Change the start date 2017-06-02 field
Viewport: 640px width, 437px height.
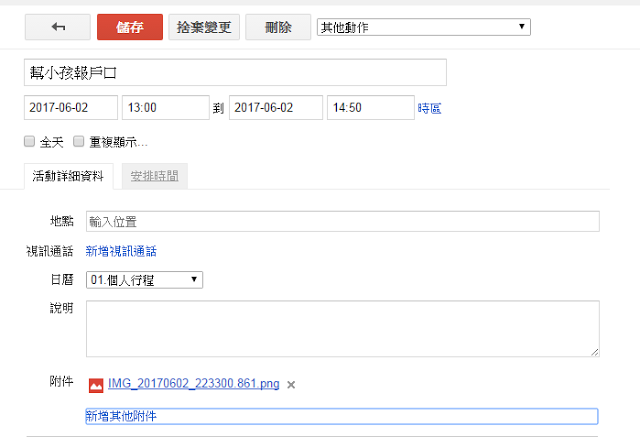click(71, 108)
